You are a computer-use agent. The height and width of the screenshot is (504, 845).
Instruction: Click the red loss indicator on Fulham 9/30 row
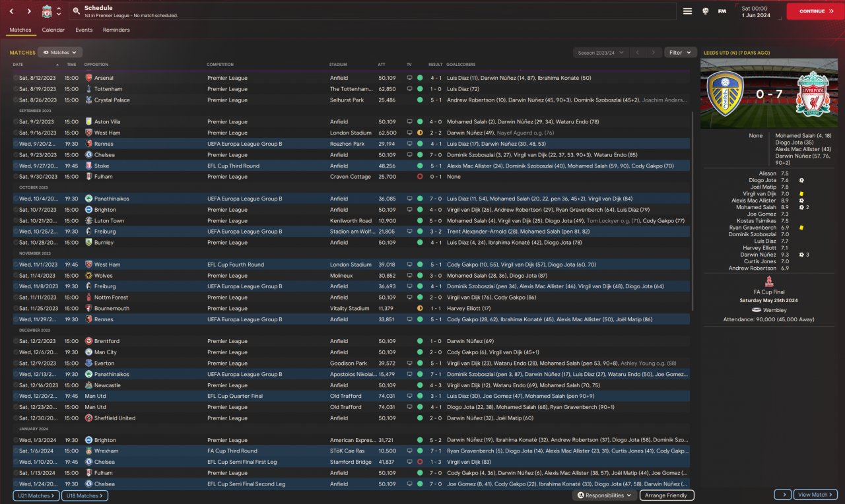pyautogui.click(x=420, y=177)
